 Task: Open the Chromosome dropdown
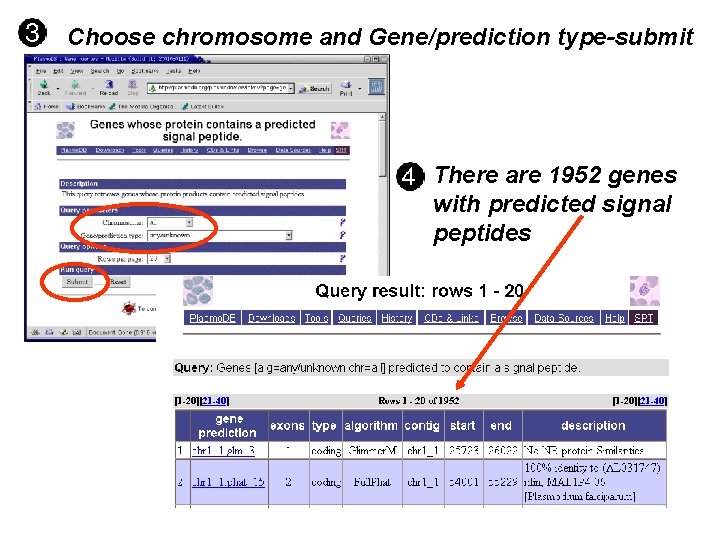[x=170, y=223]
